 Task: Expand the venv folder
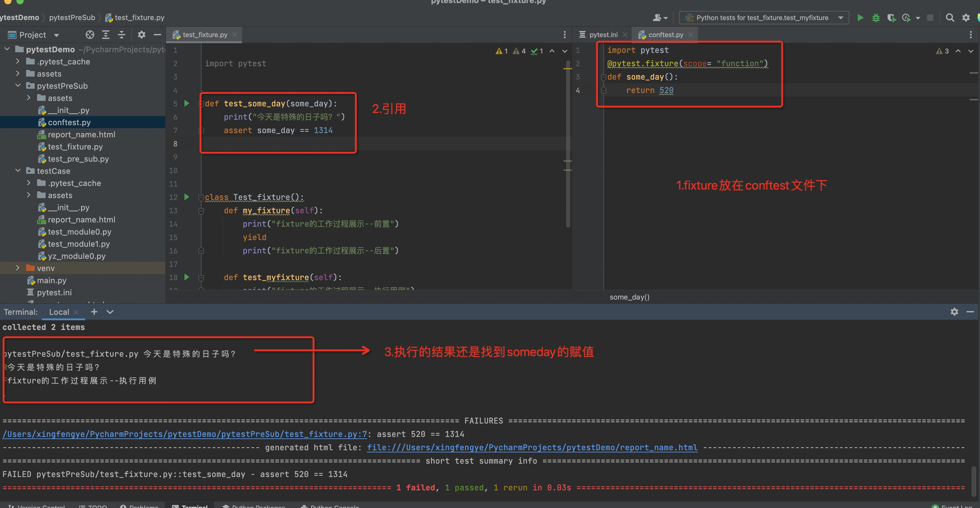point(18,268)
